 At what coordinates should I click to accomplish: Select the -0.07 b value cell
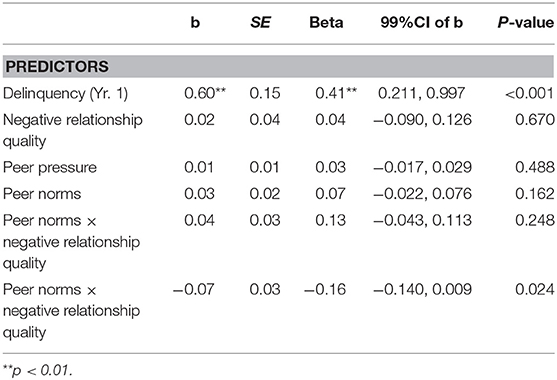(194, 289)
